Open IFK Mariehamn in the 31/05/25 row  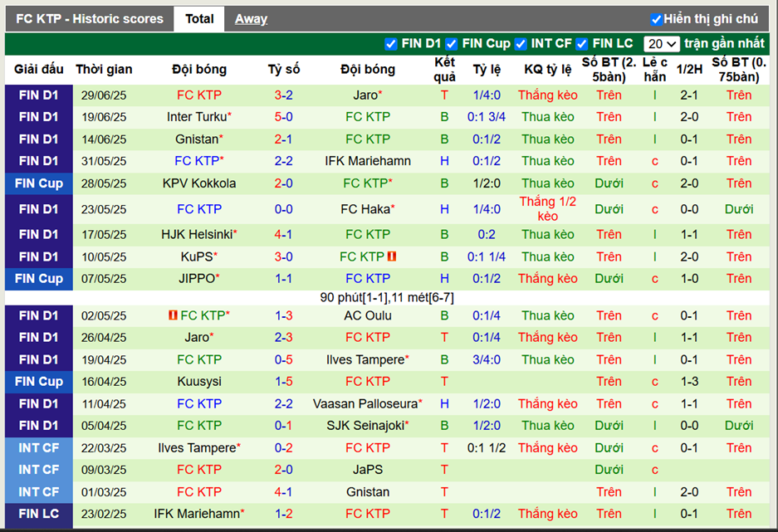coord(368,161)
